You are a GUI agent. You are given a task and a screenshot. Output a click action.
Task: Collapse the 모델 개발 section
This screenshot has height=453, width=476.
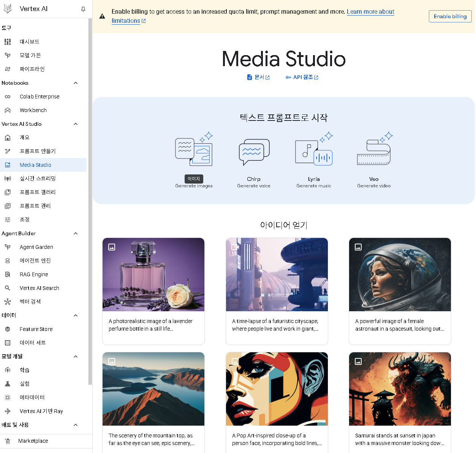click(x=76, y=356)
